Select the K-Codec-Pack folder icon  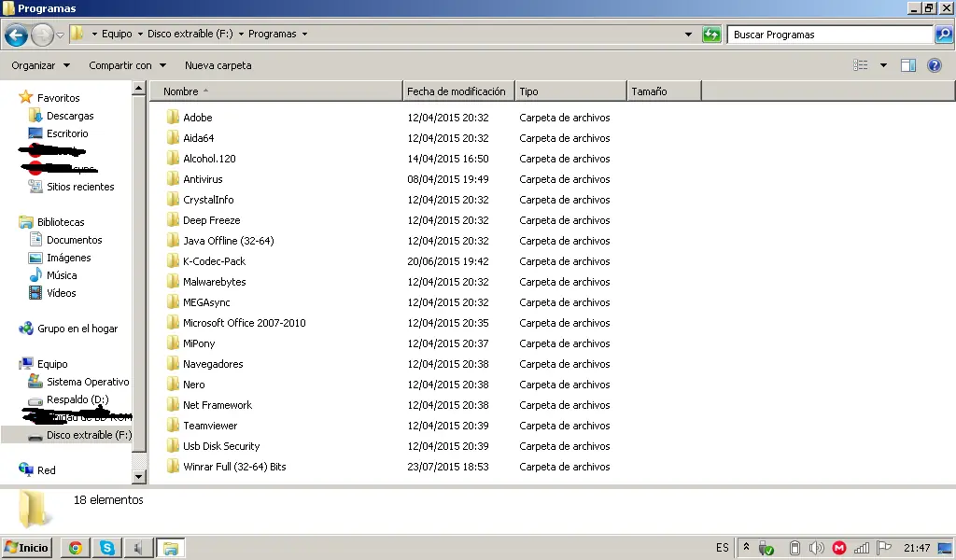coord(173,260)
